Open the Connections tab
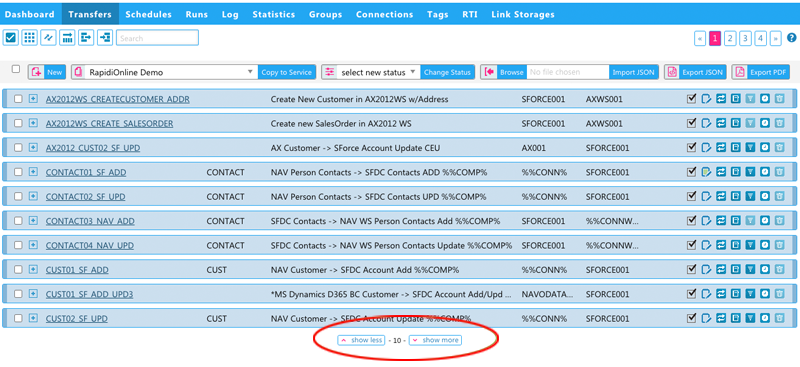Screen dimensions: 800x367 click(384, 14)
